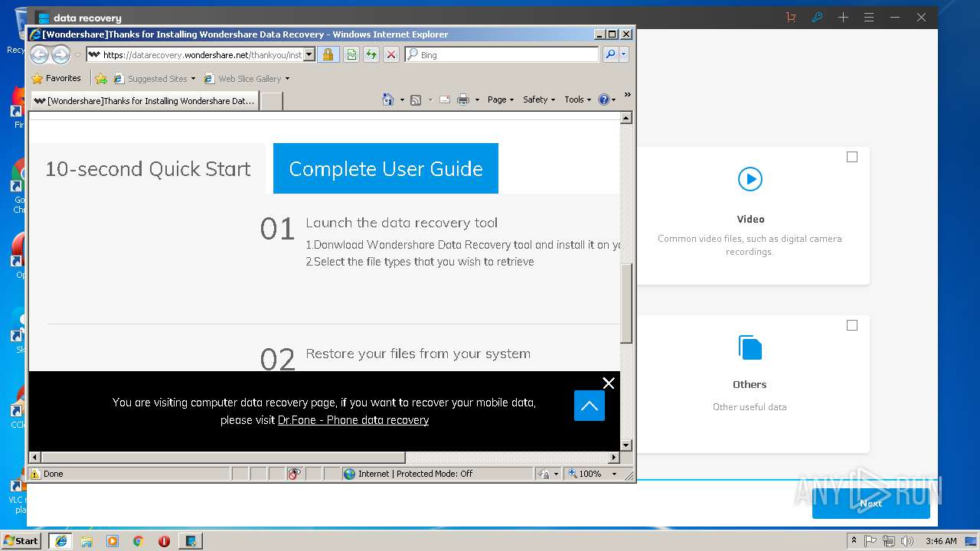Click the Print icon
The image size is (980, 551).
[463, 99]
